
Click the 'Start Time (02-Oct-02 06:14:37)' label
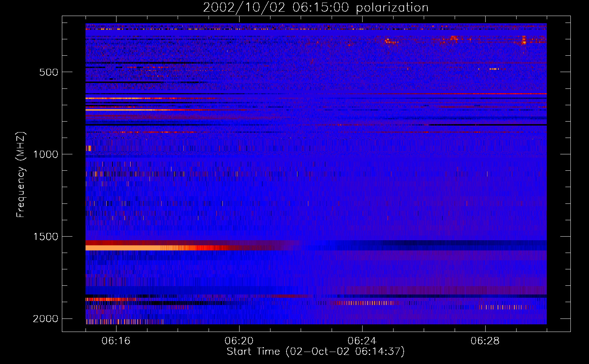(x=316, y=352)
